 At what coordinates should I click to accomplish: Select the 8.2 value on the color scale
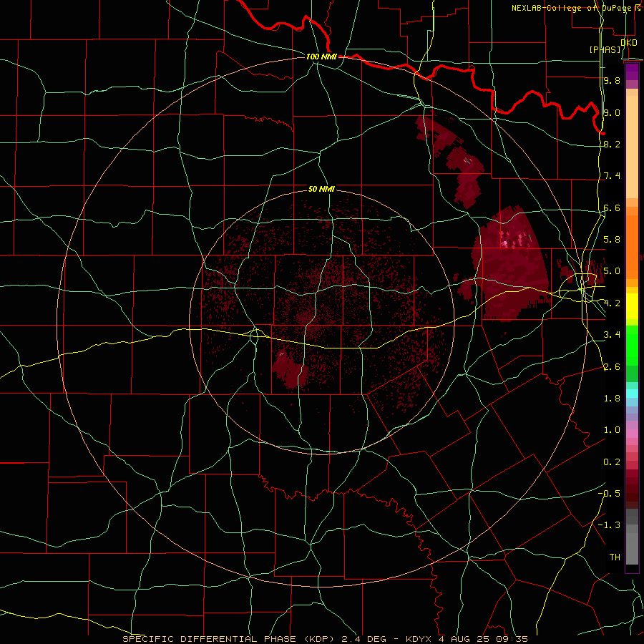(612, 144)
